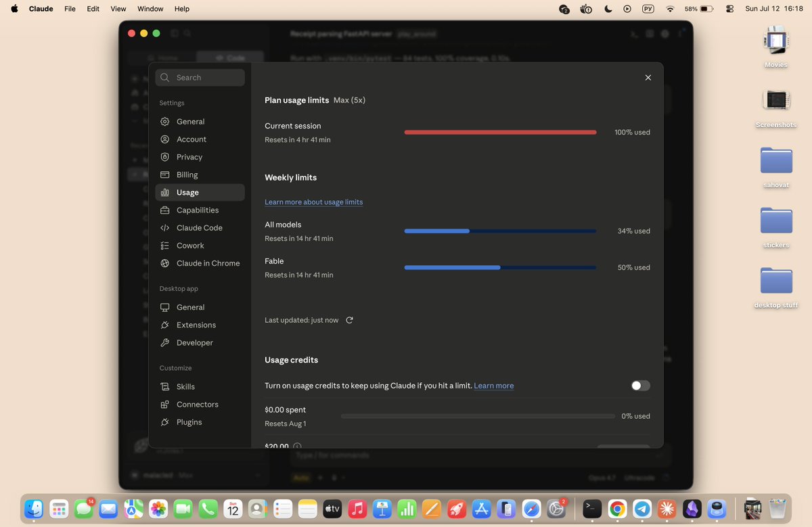The image size is (812, 527).
Task: Open Mail from the Dock
Action: (x=108, y=509)
